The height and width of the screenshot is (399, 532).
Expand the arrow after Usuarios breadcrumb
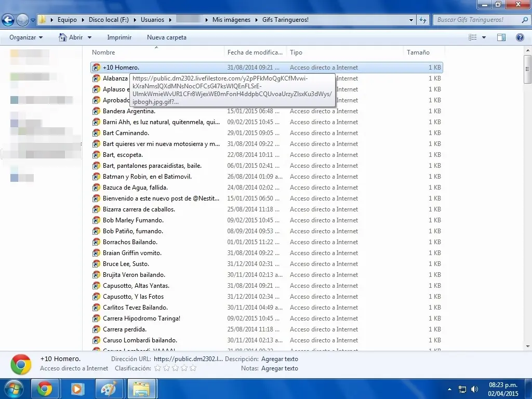pyautogui.click(x=170, y=20)
